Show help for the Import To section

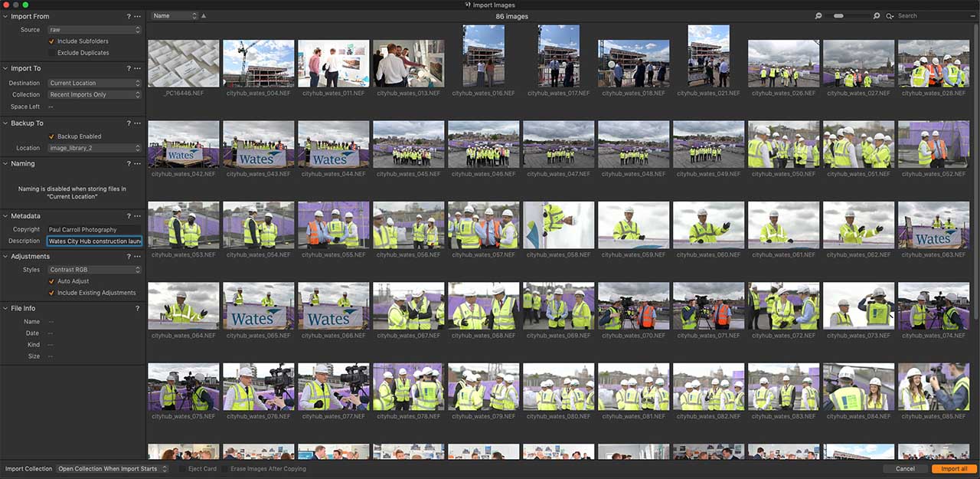[x=129, y=68]
